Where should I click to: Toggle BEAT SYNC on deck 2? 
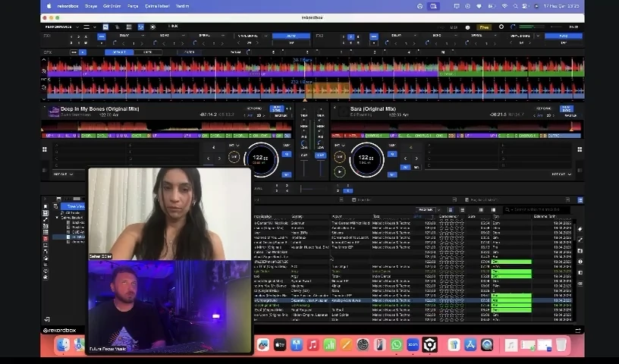567,108
